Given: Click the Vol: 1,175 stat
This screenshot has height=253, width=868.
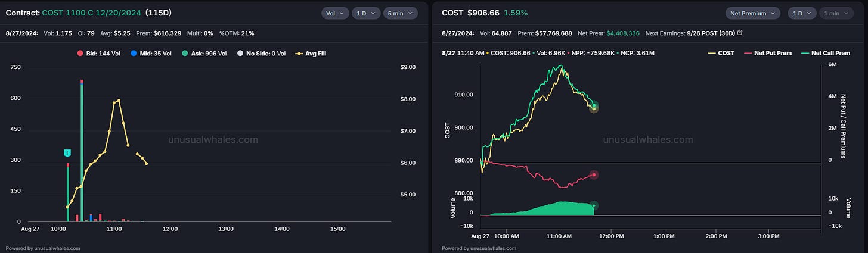Looking at the screenshot, I should point(58,33).
